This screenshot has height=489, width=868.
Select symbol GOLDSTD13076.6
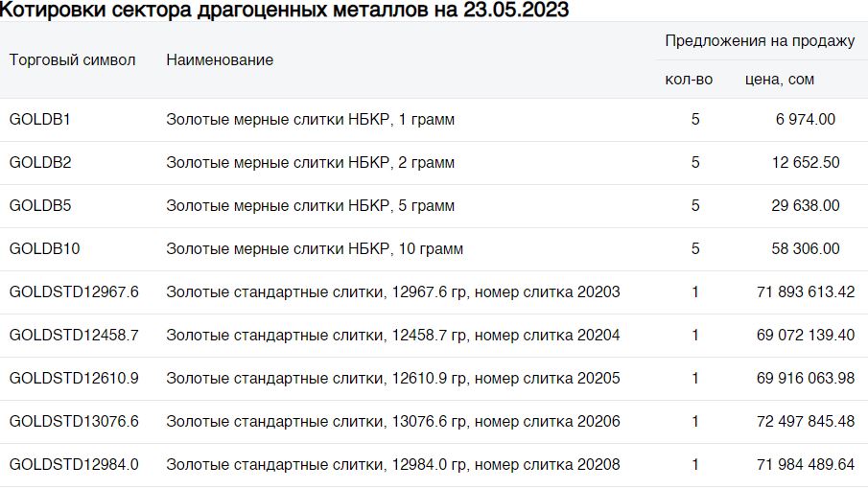[x=74, y=422]
